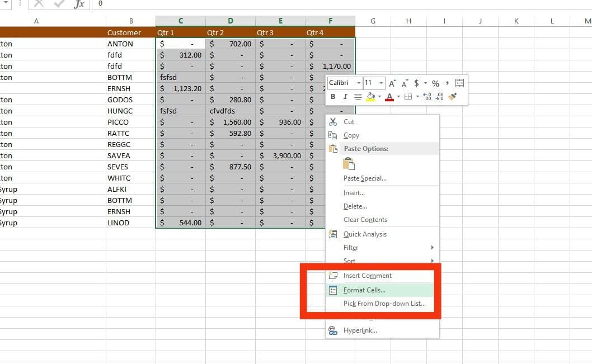592x364 pixels.
Task: Open Quick Analysis via its icon
Action: pos(332,234)
